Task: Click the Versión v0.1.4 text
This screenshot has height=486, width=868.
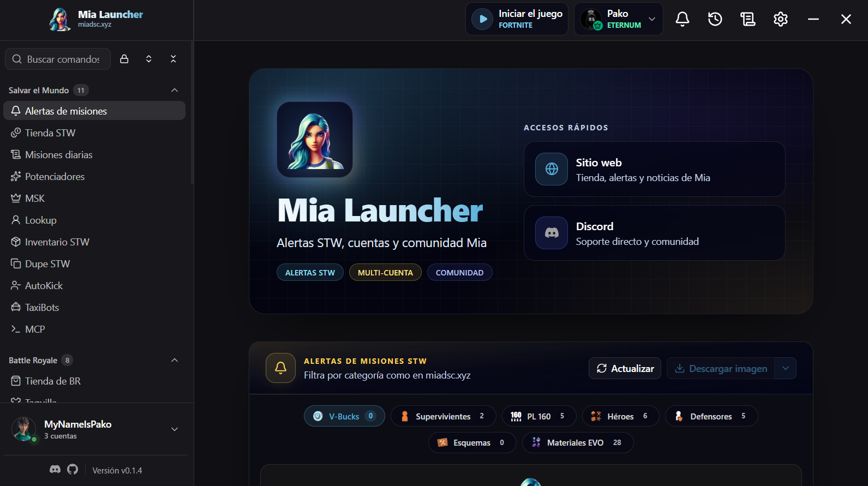Action: (117, 470)
